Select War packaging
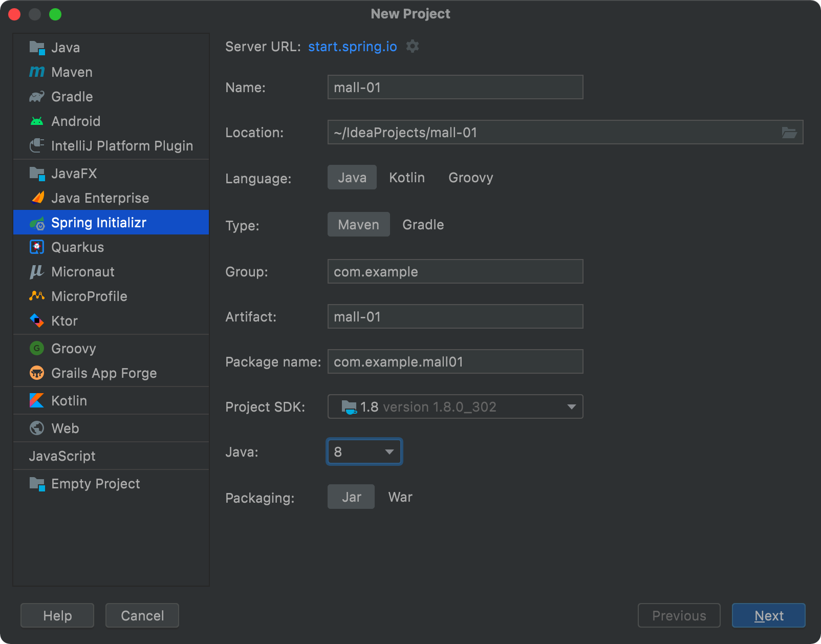Screen dimensions: 821x644 click(x=400, y=497)
